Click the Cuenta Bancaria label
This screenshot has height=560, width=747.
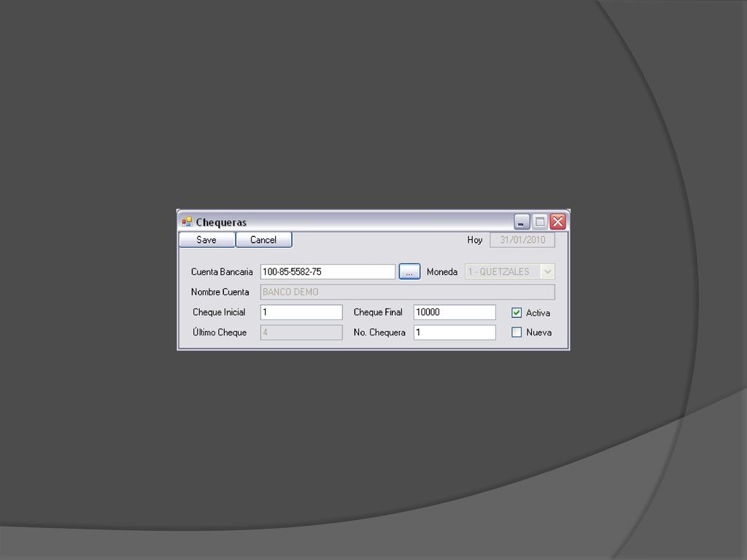(x=222, y=272)
